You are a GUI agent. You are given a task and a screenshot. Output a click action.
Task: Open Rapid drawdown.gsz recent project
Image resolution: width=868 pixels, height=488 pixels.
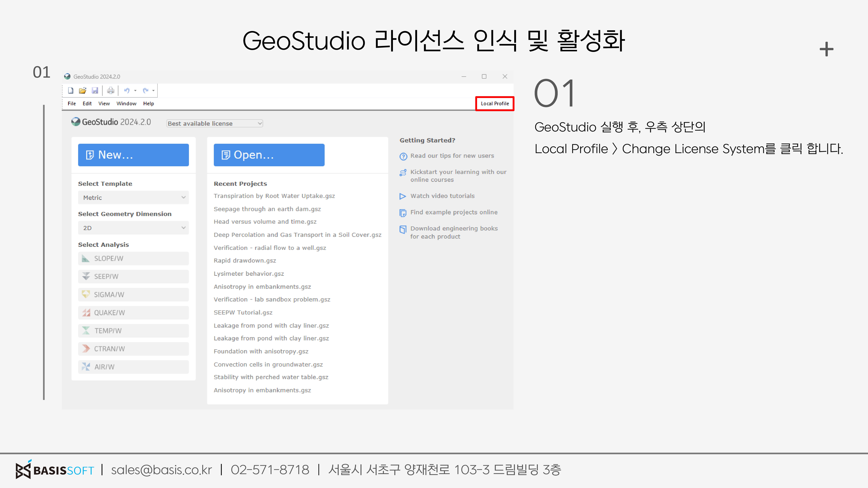pos(245,261)
